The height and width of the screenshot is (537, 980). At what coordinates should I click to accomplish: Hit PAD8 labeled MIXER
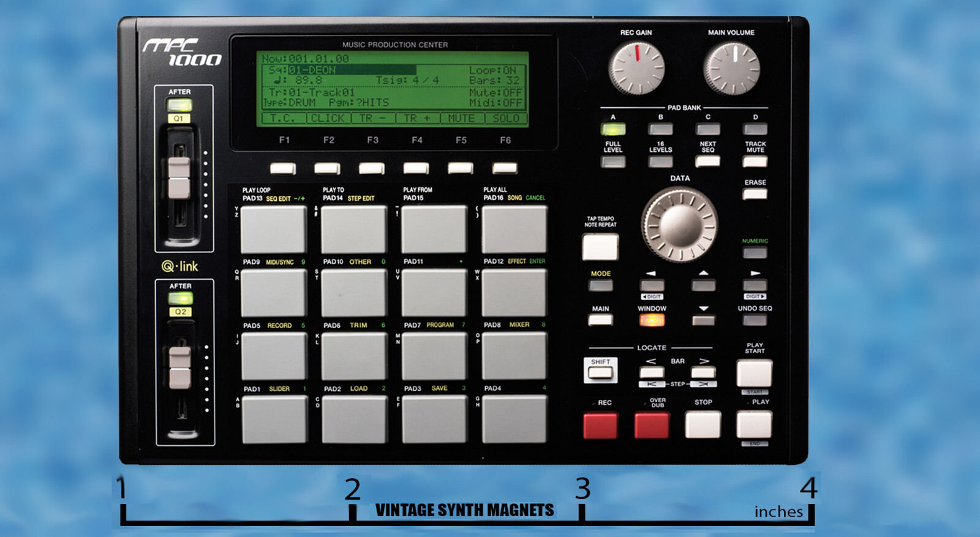pos(514,356)
